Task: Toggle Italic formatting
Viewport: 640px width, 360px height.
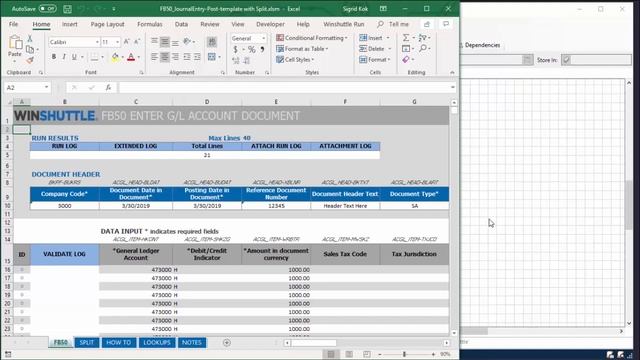Action: point(64,57)
